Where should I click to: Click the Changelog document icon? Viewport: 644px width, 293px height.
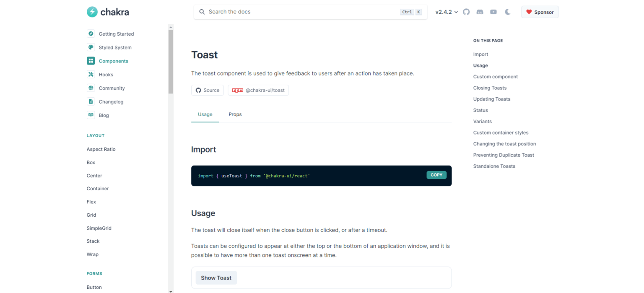(91, 102)
